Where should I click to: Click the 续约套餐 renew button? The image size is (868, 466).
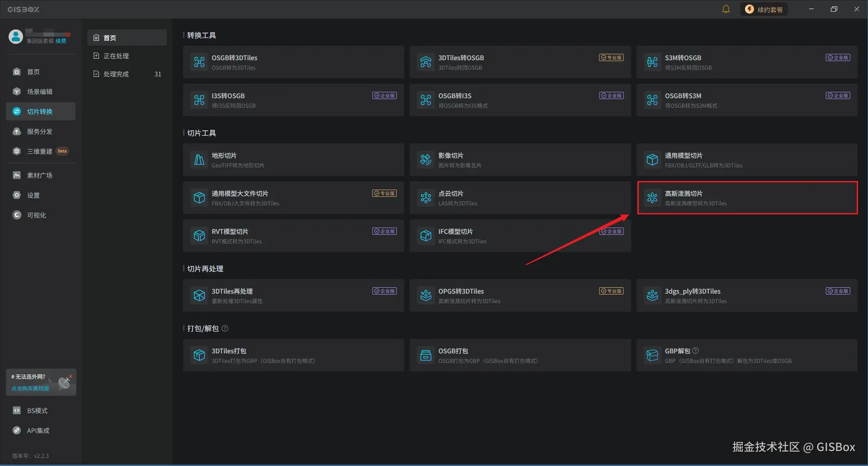764,10
